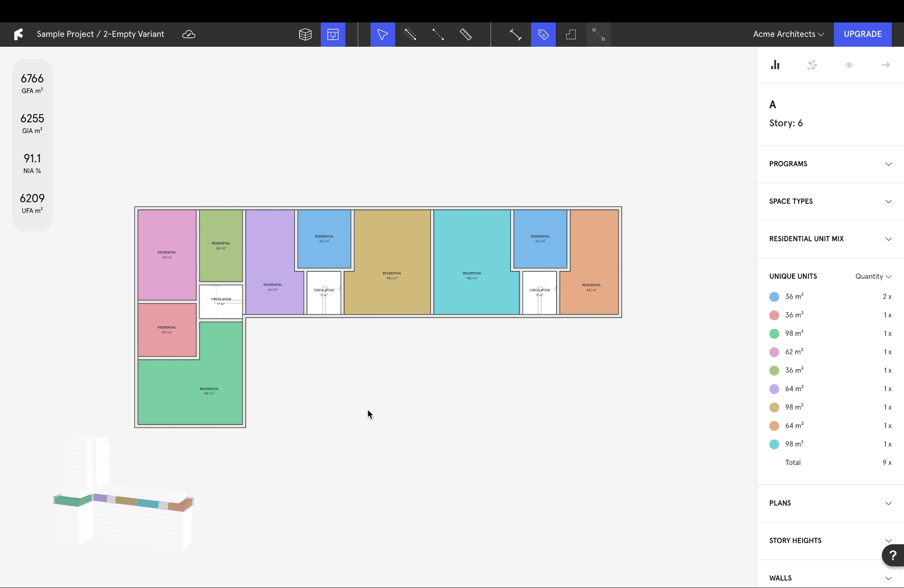Select the dimension line tool
Viewport: 904px width, 588px height.
pyautogui.click(x=515, y=34)
